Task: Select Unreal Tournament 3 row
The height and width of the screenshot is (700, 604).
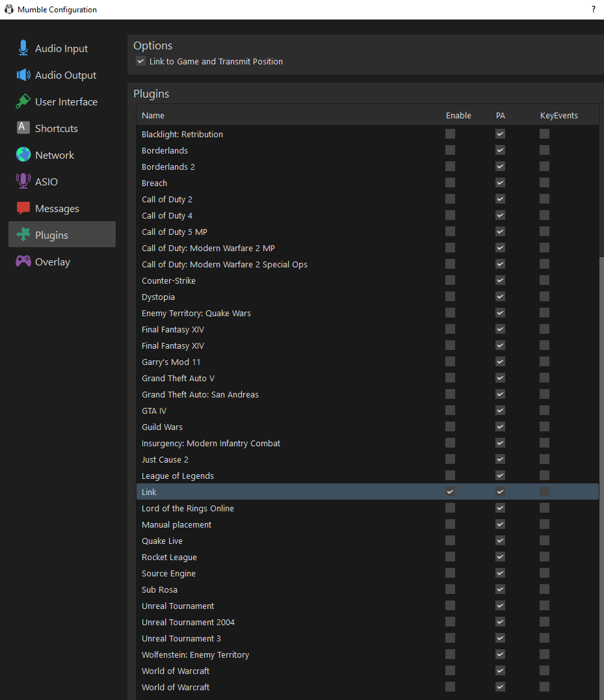Action: [x=367, y=638]
